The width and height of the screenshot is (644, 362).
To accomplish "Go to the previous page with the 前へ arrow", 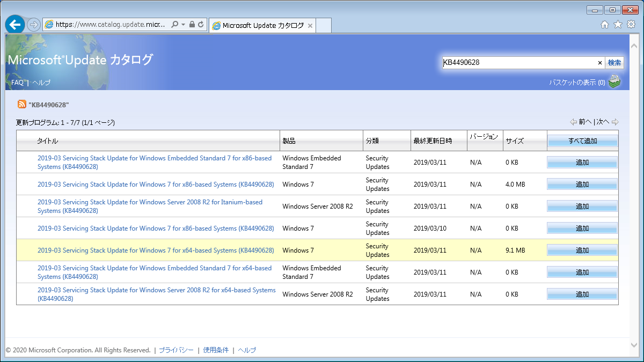I will (581, 122).
